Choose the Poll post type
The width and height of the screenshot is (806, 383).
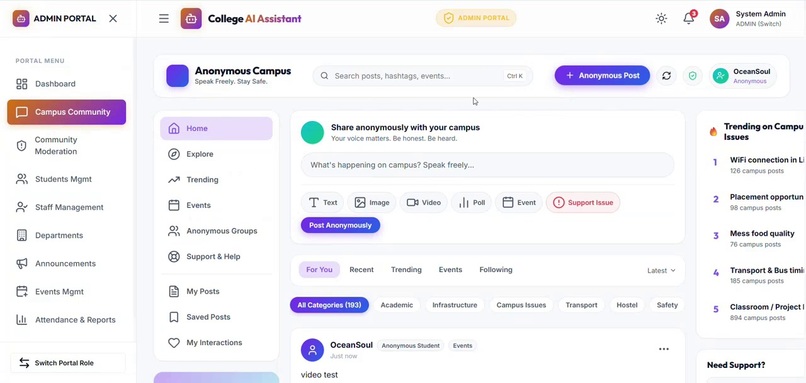point(471,203)
